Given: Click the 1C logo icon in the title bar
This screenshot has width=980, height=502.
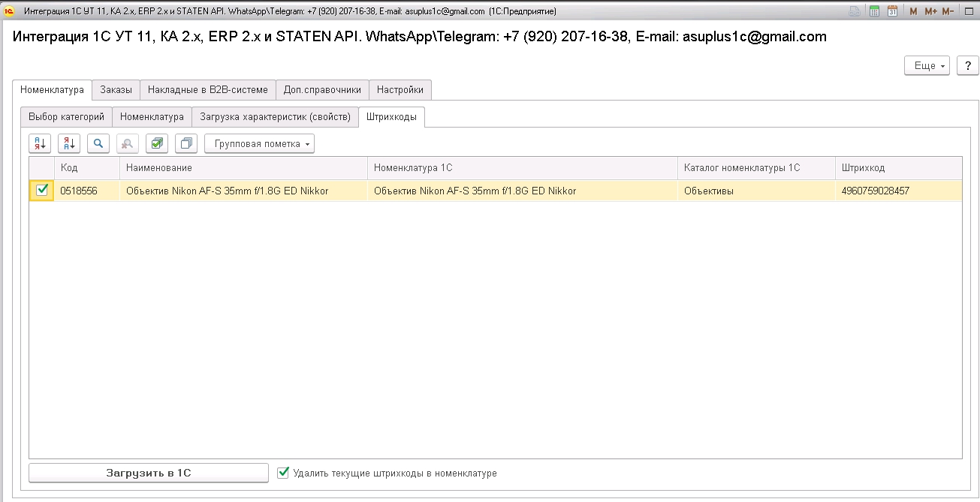Looking at the screenshot, I should click(10, 11).
